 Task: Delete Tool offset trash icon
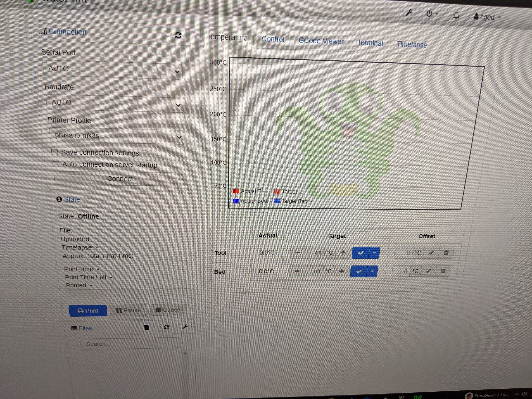coord(446,253)
